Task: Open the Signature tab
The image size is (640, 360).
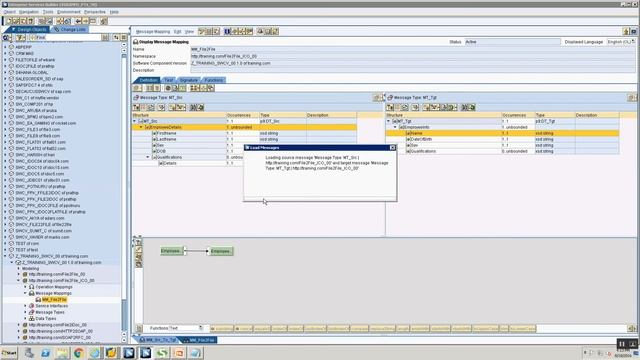Action: pyautogui.click(x=188, y=80)
